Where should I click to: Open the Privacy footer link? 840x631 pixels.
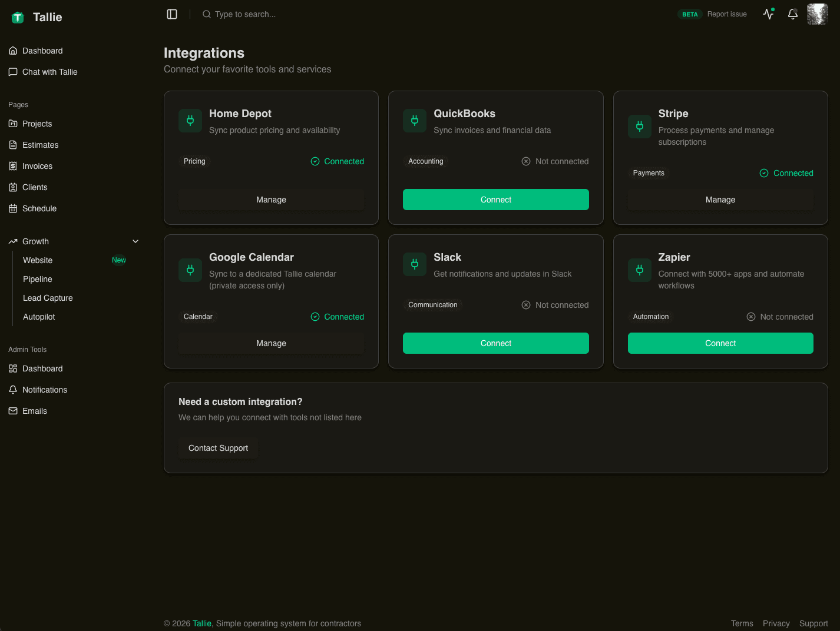click(776, 623)
